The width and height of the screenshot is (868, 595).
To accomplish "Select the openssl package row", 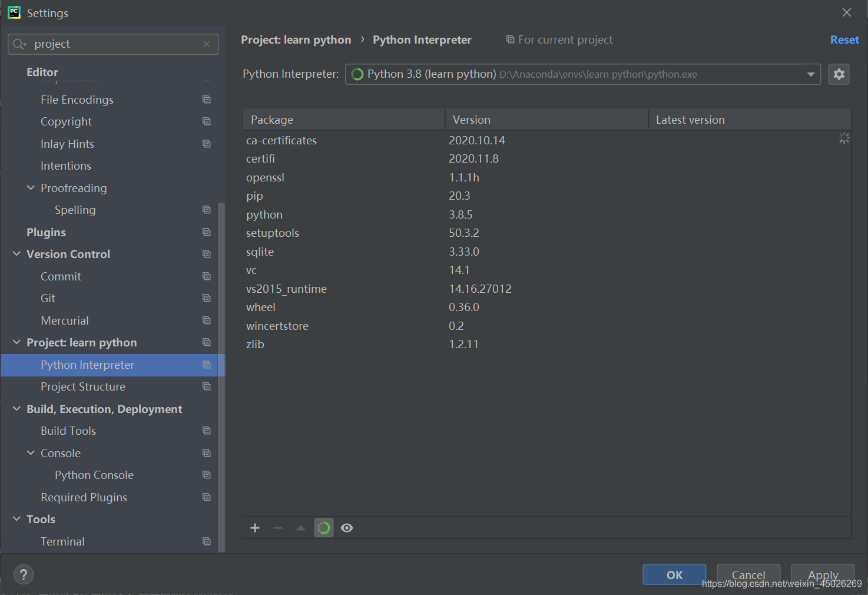I will (x=546, y=177).
